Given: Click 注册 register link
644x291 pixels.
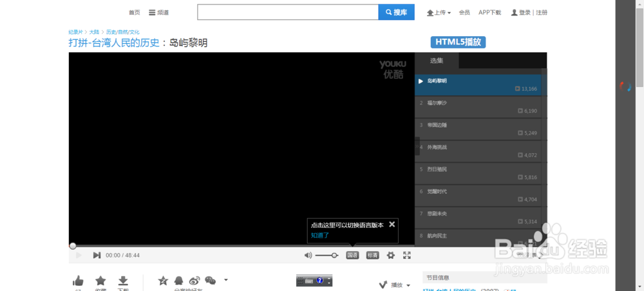Looking at the screenshot, I should coord(542,13).
